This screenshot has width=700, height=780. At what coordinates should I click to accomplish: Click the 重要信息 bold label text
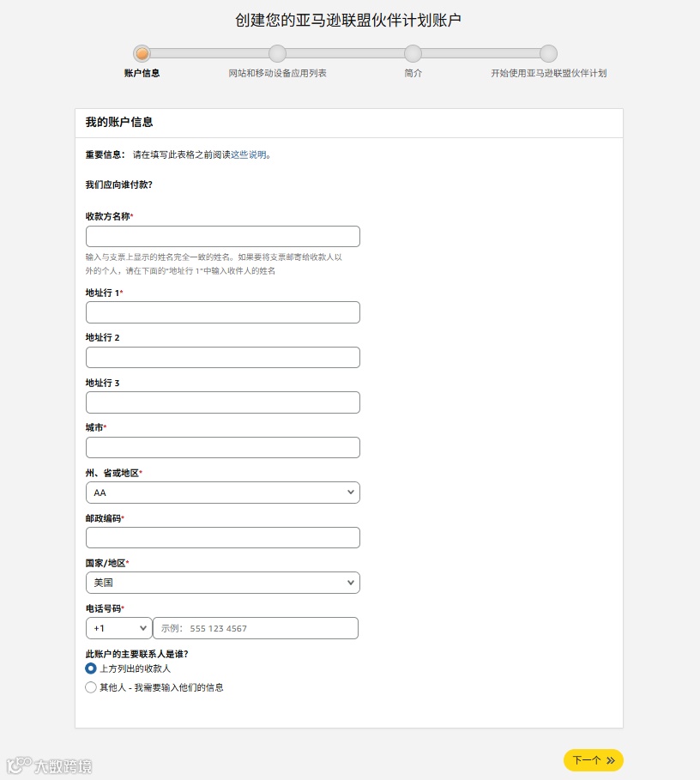(105, 154)
